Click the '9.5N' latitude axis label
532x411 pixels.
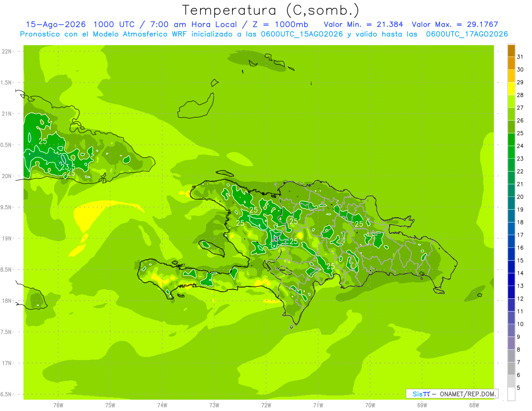[x=7, y=207]
